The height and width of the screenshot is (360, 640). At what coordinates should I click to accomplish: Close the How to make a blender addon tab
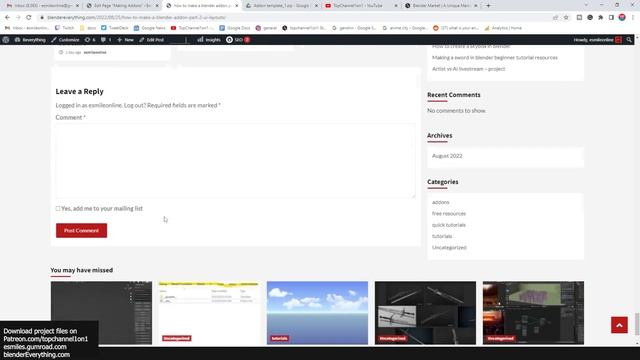[236, 6]
